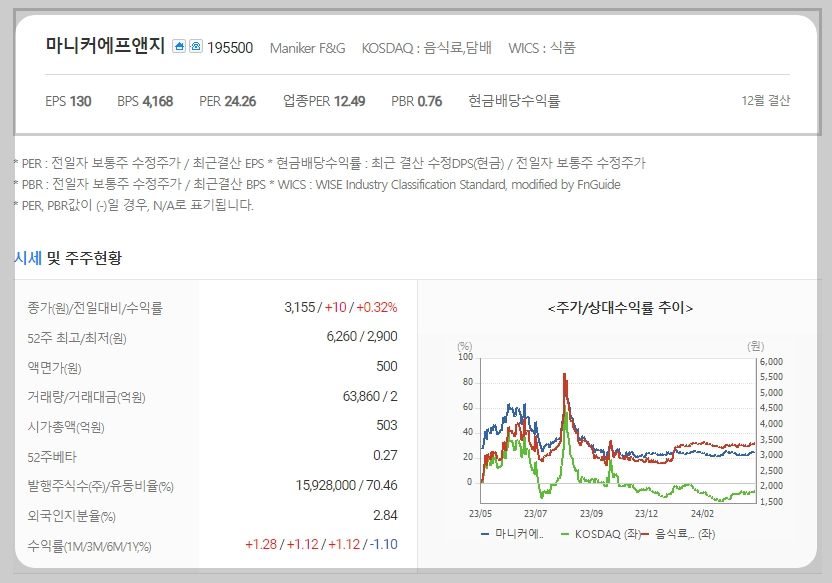Click the EPS 130 value

coord(68,101)
